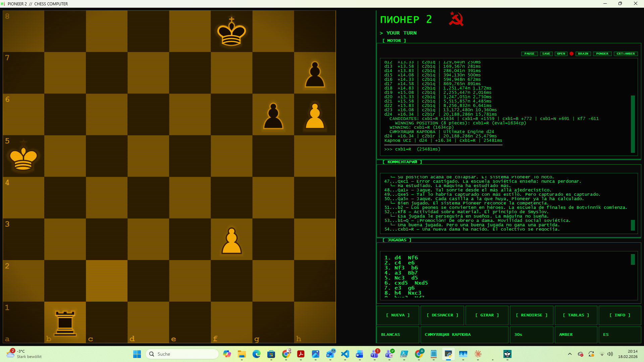This screenshot has height=362, width=644.
Task: Start a new game with NUEVA
Action: [x=398, y=315]
